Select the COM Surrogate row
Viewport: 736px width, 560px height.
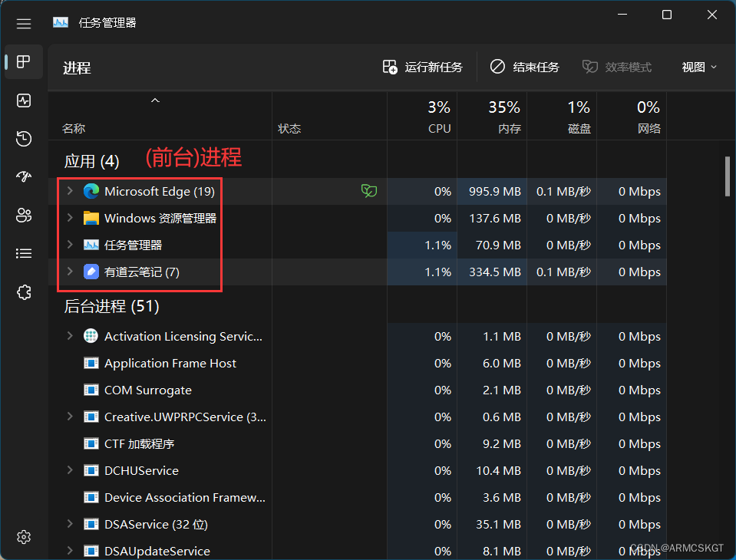(357, 390)
